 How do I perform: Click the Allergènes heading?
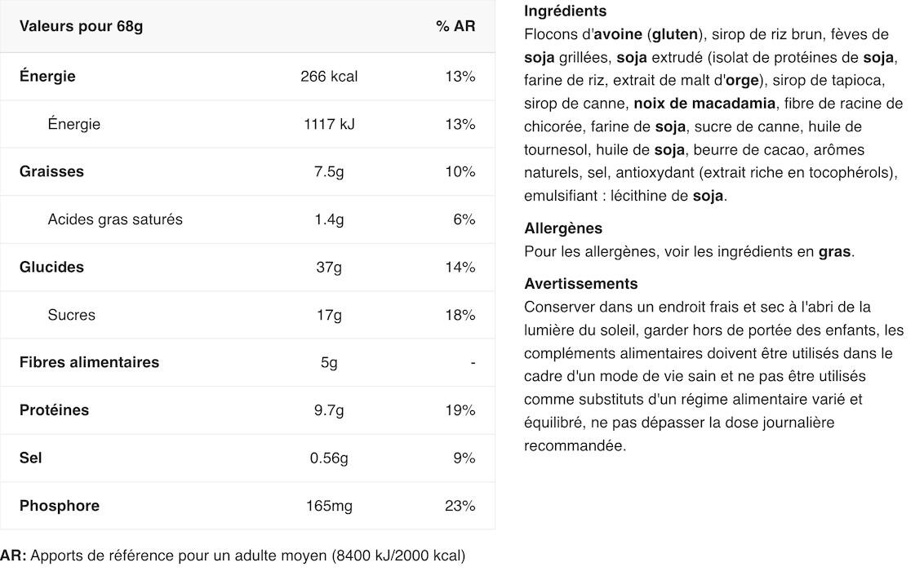(562, 228)
